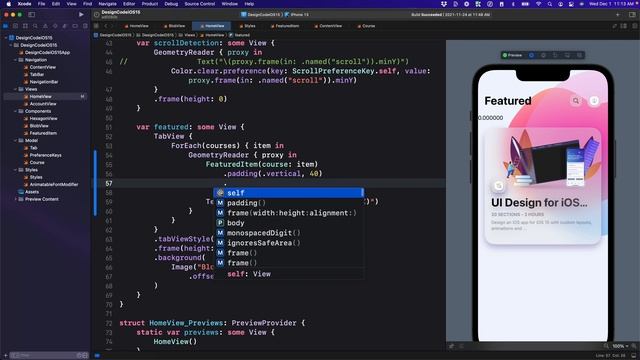Collapse the Components group
This screenshot has height=360, width=640.
pyautogui.click(x=16, y=111)
